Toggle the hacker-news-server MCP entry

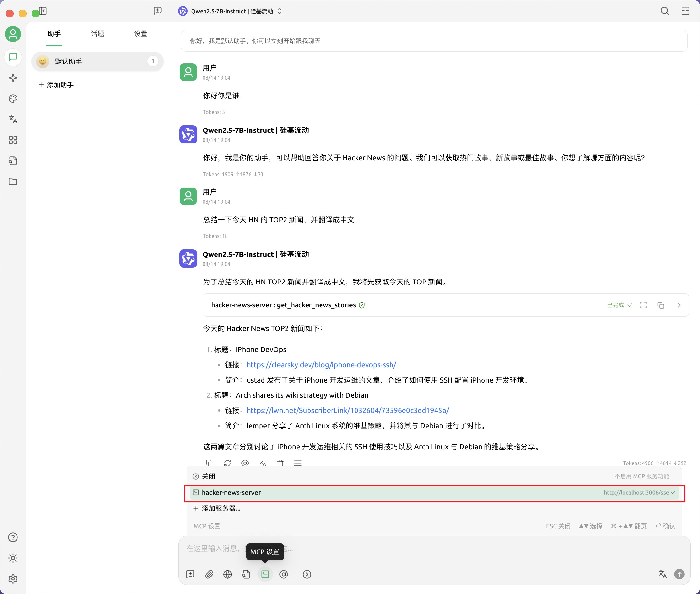click(x=435, y=493)
